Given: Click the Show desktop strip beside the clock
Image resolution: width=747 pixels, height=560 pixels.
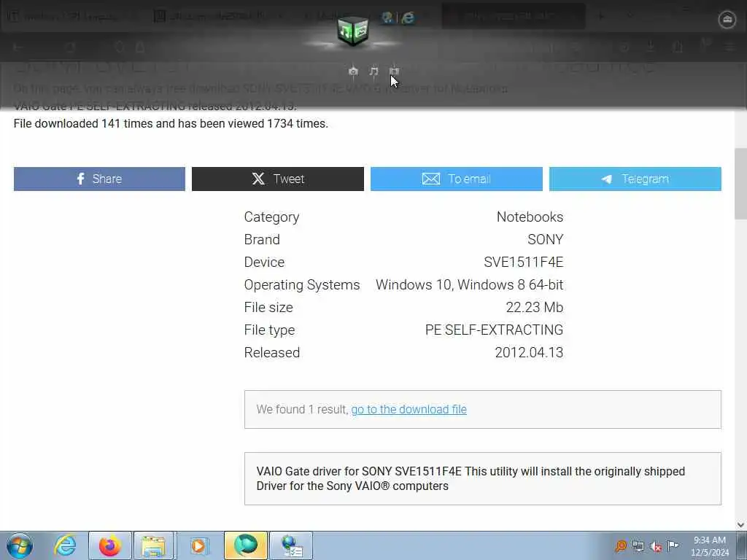Looking at the screenshot, I should tap(741, 545).
